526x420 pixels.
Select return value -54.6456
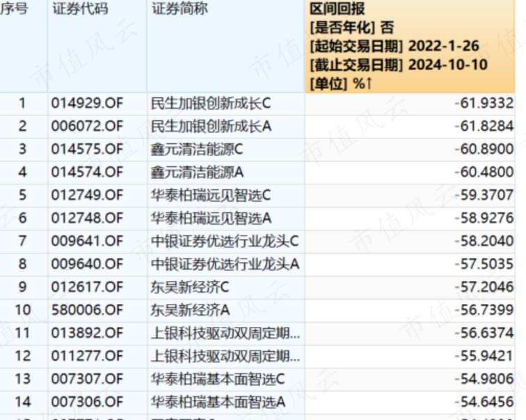[484, 401]
